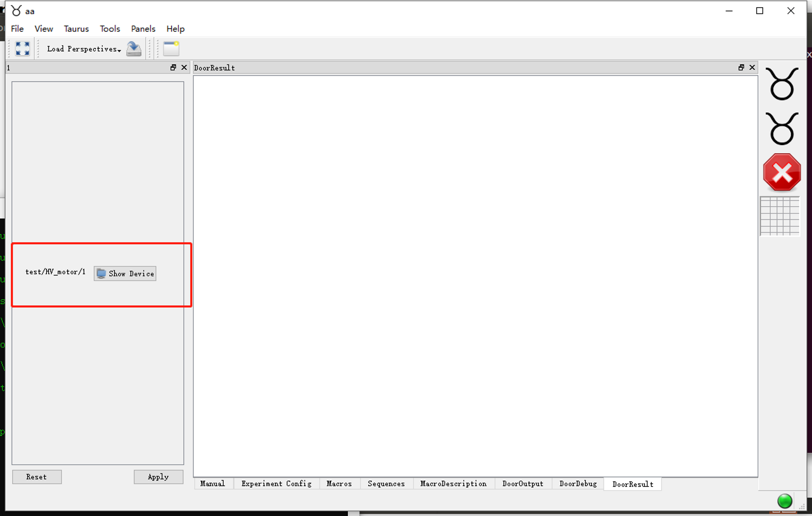Open the table grid icon on right sidebar
Screen dimensions: 812x516
[780, 216]
